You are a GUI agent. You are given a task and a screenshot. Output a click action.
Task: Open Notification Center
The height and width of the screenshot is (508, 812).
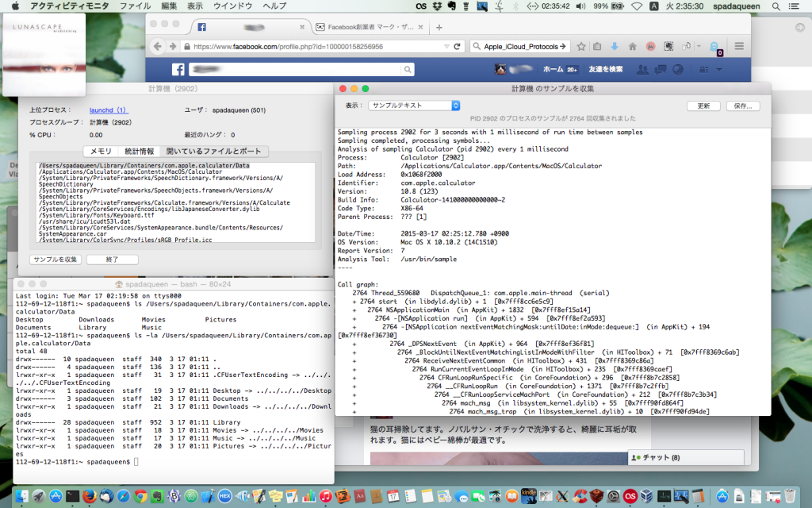click(x=793, y=6)
